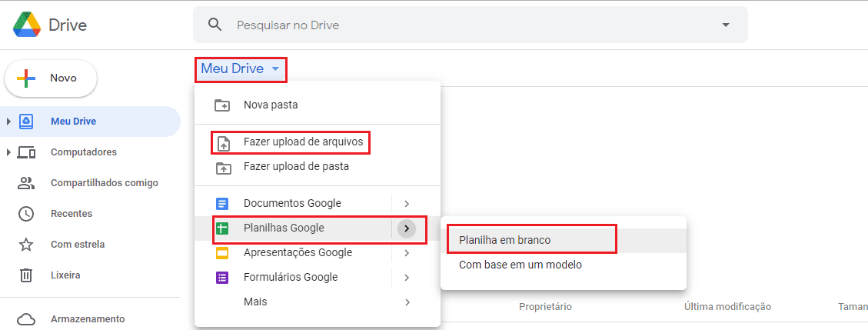This screenshot has width=868, height=330.
Task: Click the Google Slides icon
Action: 222,253
